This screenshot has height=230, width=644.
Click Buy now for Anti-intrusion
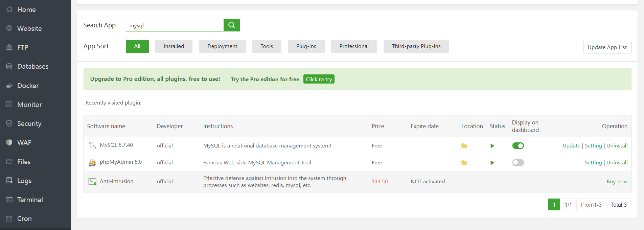(x=617, y=182)
